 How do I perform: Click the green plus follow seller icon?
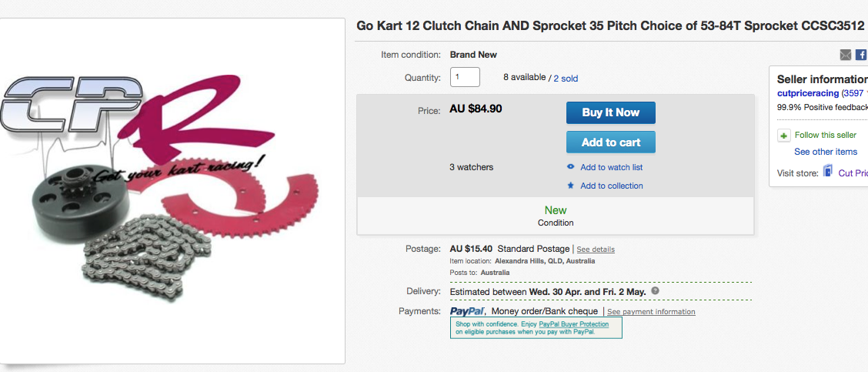(x=784, y=136)
